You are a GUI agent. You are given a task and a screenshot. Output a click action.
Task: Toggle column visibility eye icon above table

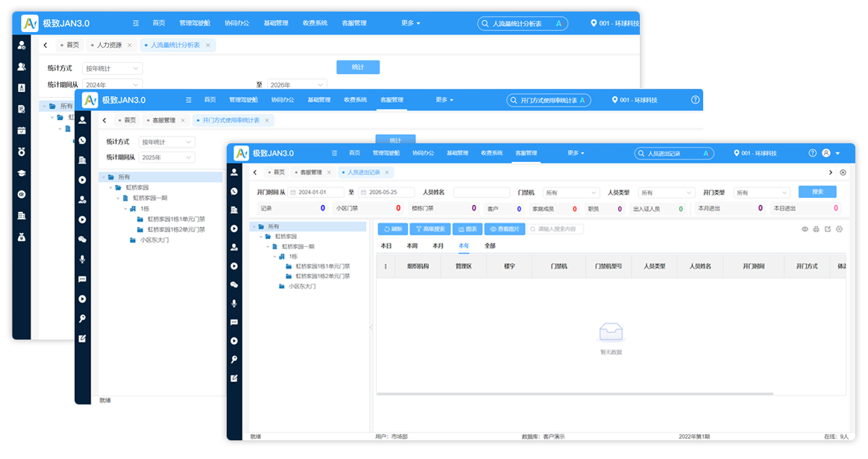pyautogui.click(x=805, y=229)
